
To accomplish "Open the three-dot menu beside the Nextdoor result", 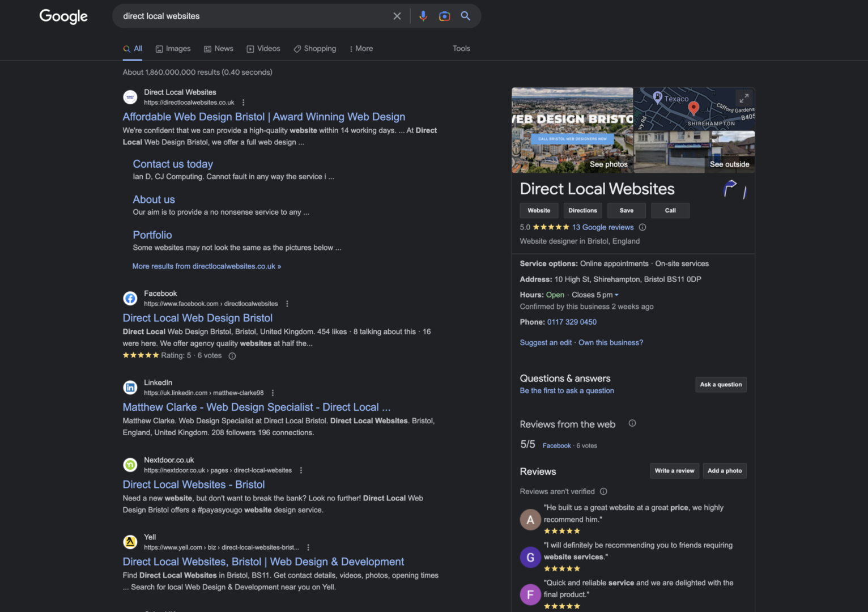I will (301, 470).
